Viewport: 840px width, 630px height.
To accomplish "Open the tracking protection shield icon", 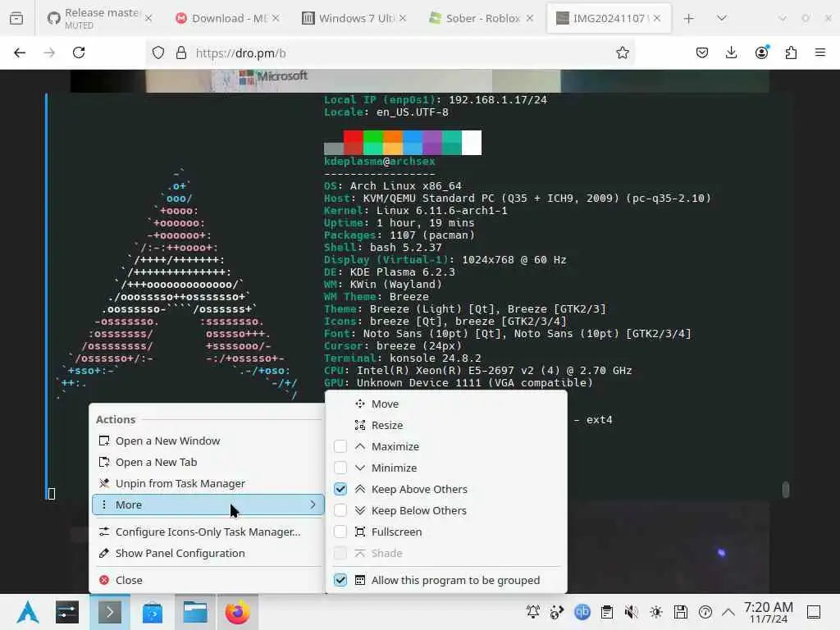I will pyautogui.click(x=158, y=52).
